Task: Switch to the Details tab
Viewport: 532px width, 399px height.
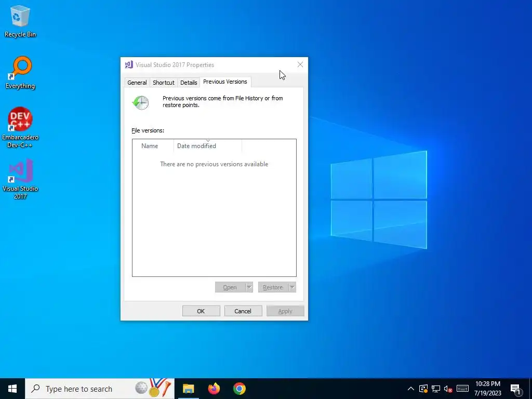Action: pyautogui.click(x=189, y=83)
